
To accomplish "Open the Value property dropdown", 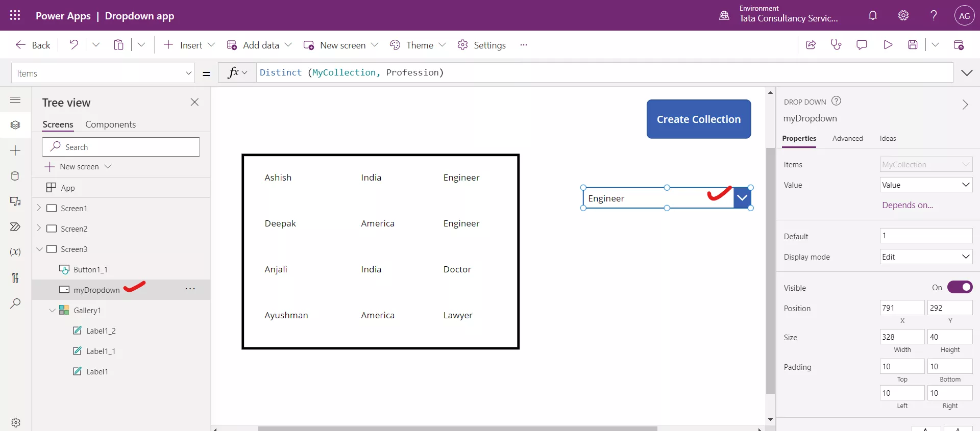I will [x=926, y=185].
